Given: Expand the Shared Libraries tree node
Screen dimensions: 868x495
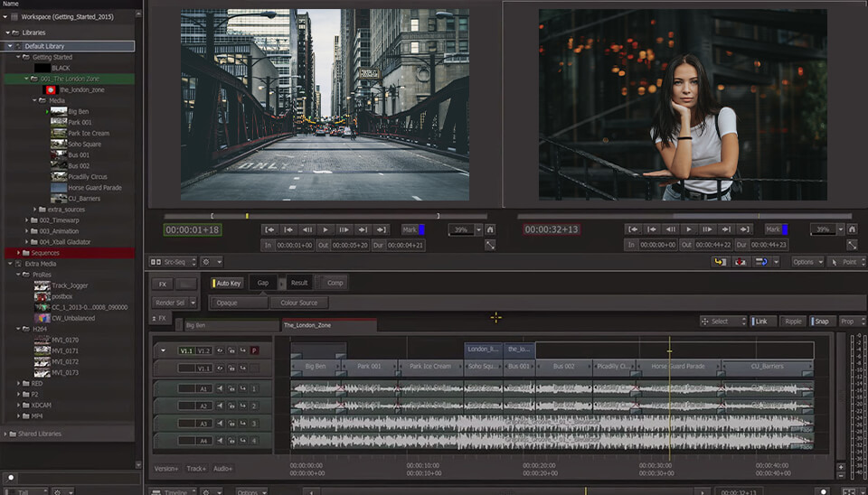Looking at the screenshot, I should [x=7, y=434].
